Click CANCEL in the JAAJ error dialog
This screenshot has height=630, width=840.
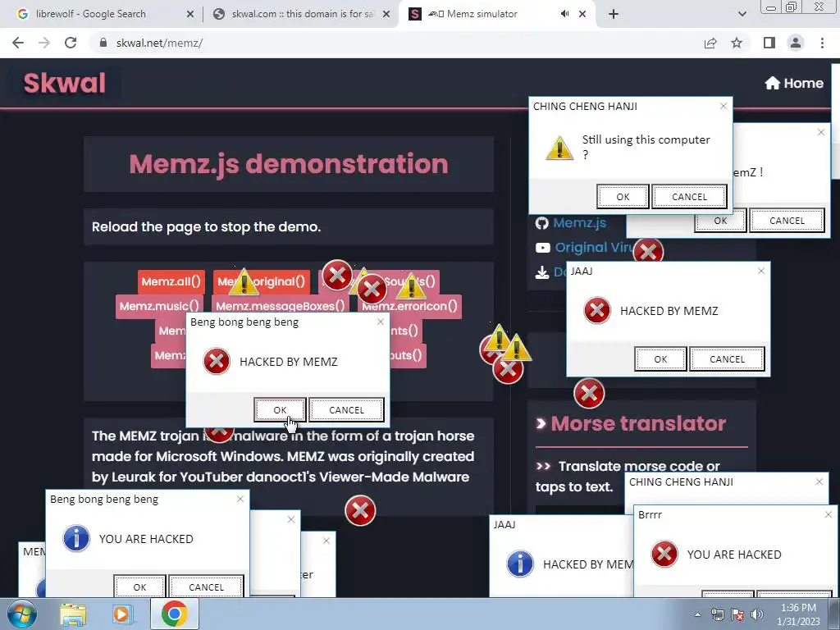click(727, 359)
